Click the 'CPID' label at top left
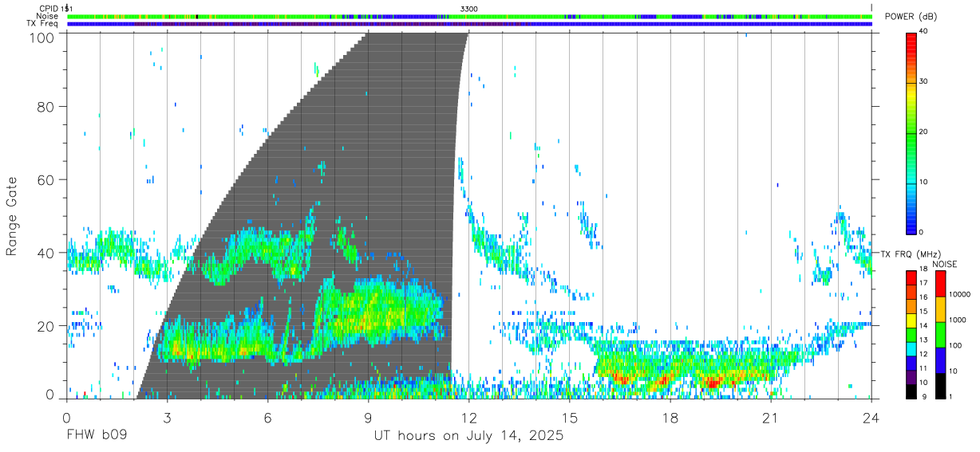The image size is (980, 452). coord(48,8)
